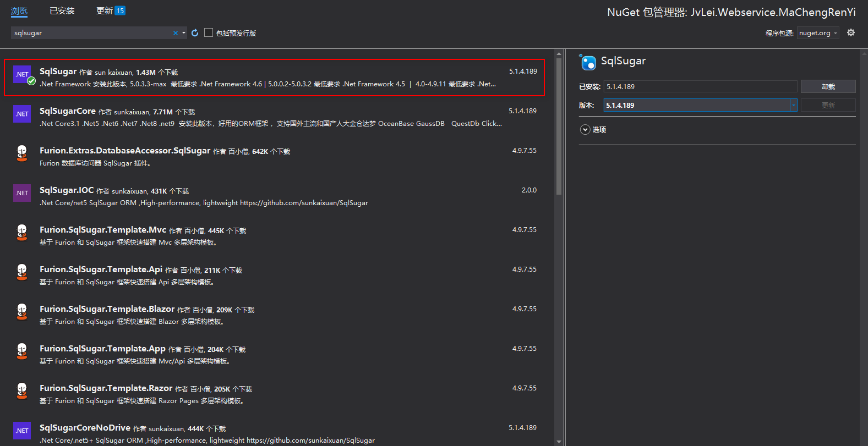The height and width of the screenshot is (446, 868).
Task: Clear the sqlsugar search text
Action: tap(176, 33)
